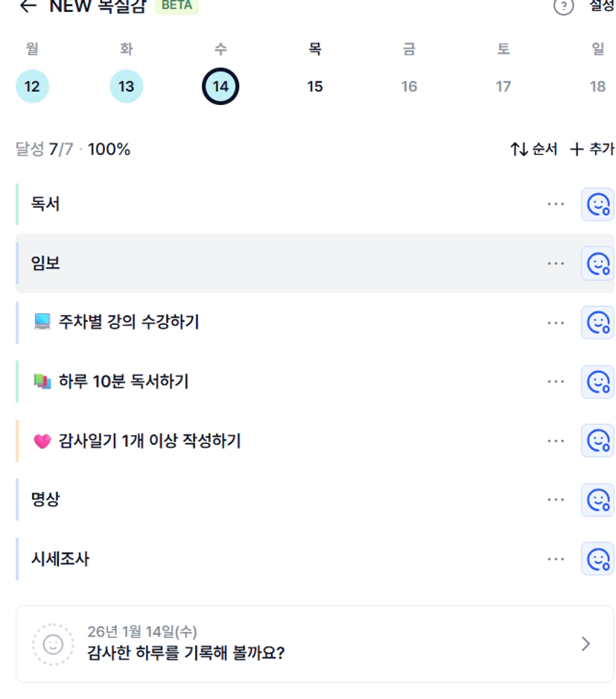Viewport: 616px width, 699px height.
Task: Open the three-dot menu for 시세조사
Action: tap(556, 559)
